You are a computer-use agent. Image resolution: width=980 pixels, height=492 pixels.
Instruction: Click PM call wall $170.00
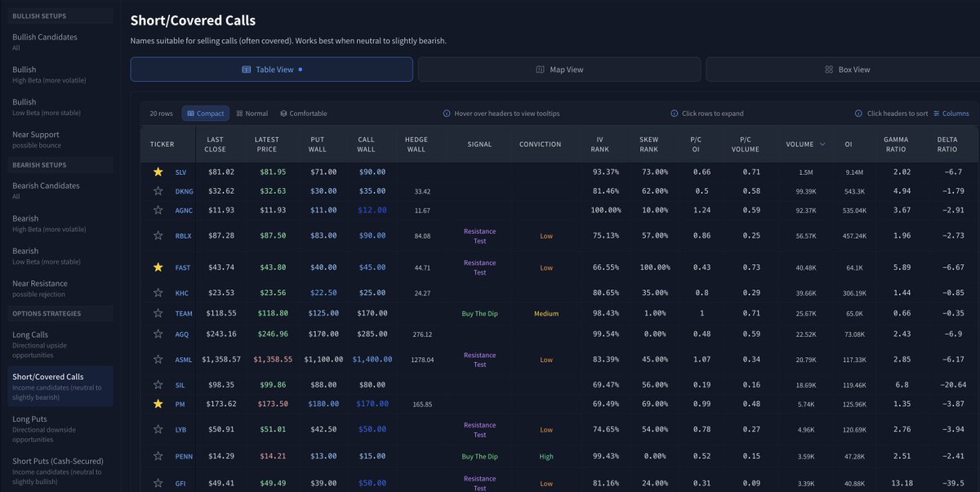coord(372,404)
